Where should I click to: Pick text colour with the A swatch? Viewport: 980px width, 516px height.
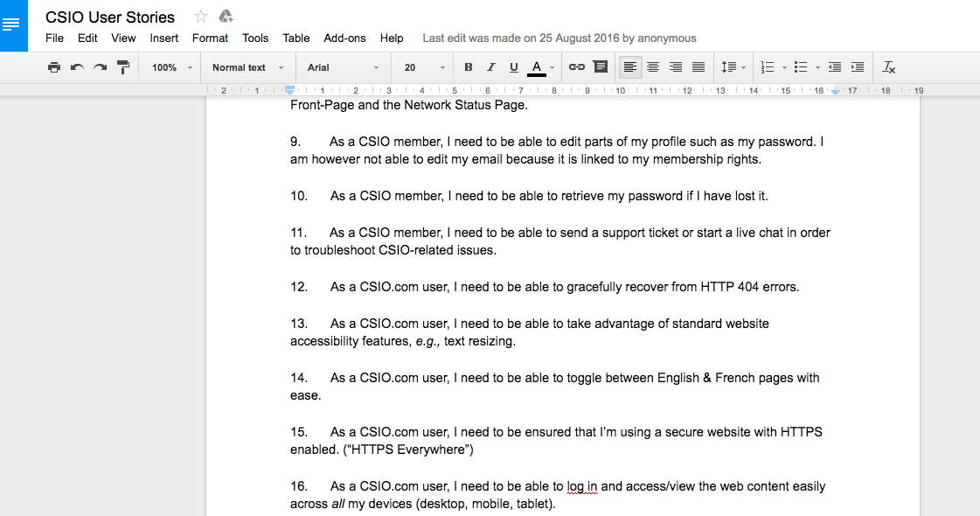536,67
